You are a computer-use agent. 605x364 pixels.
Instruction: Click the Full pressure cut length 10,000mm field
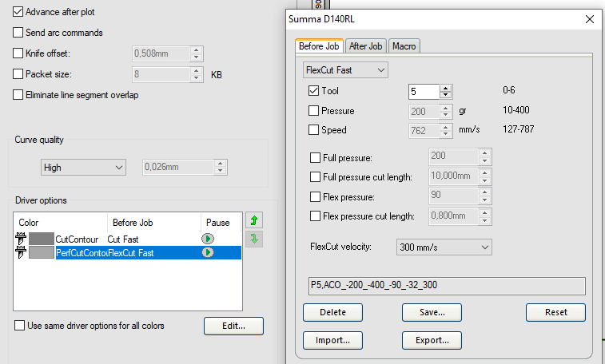453,176
